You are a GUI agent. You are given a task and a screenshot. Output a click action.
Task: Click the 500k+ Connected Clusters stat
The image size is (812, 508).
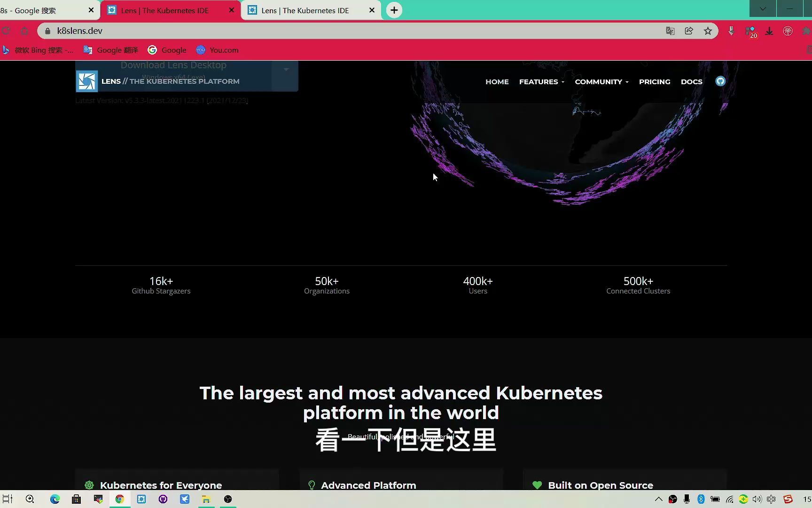point(638,286)
